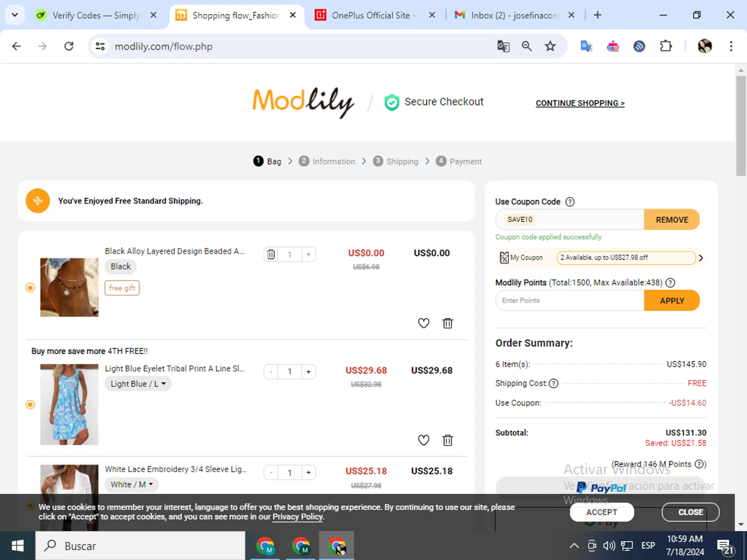Reload the modlily page

(x=69, y=46)
